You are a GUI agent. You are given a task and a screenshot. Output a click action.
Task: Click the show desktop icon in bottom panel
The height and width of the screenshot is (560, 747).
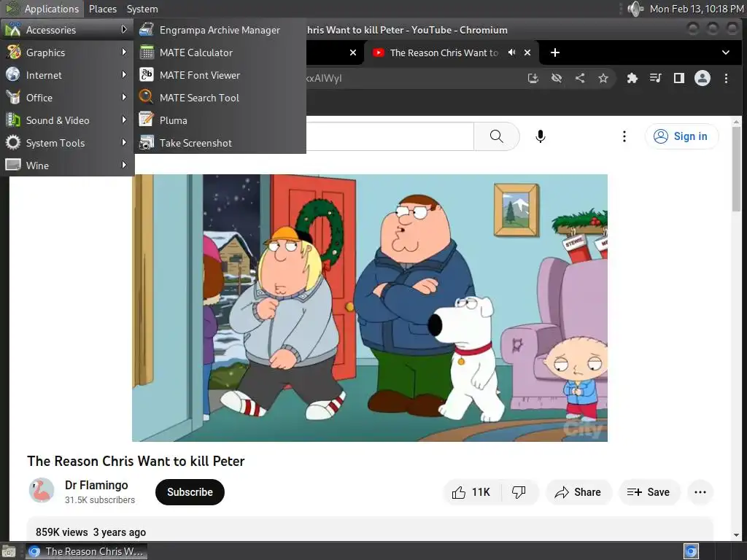(x=9, y=551)
